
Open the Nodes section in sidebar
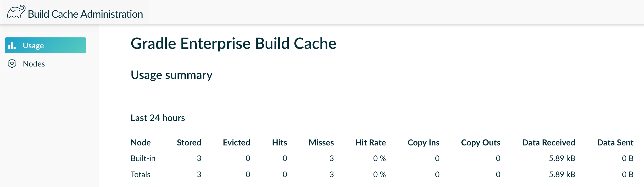click(34, 64)
